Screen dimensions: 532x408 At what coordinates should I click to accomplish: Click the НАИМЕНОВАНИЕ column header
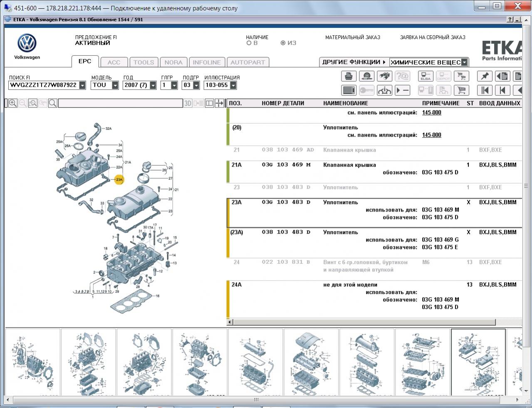click(x=346, y=103)
